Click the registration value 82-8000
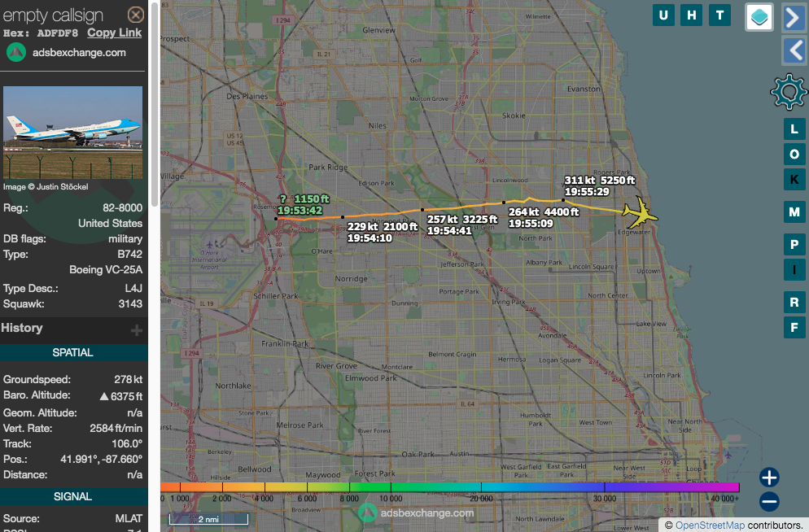This screenshot has width=809, height=532. click(x=122, y=207)
